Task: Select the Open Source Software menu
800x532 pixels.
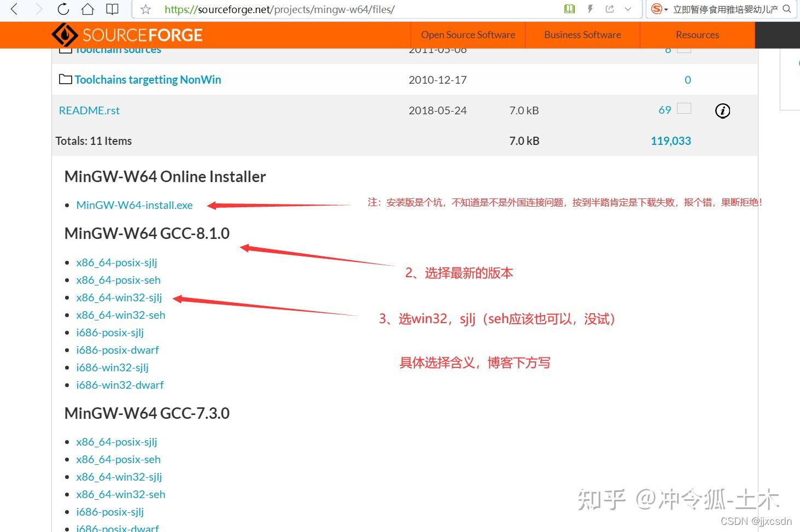Action: [x=468, y=34]
